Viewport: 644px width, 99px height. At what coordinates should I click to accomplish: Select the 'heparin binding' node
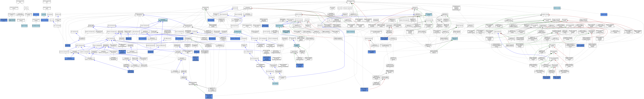tap(24, 26)
